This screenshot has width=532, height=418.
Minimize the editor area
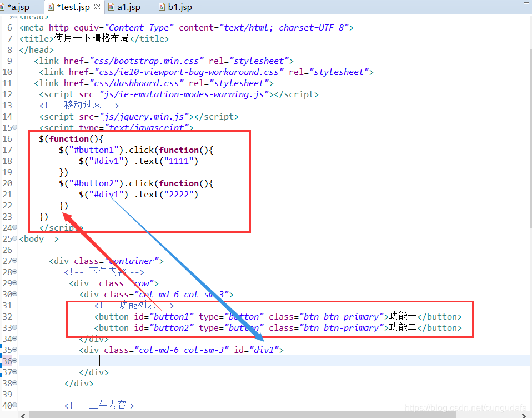[526, 3]
